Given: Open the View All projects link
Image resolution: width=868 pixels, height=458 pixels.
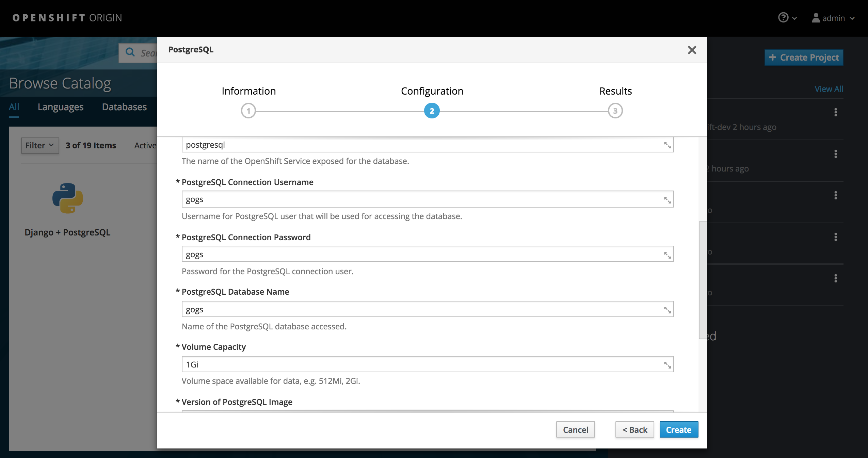Looking at the screenshot, I should click(x=829, y=89).
